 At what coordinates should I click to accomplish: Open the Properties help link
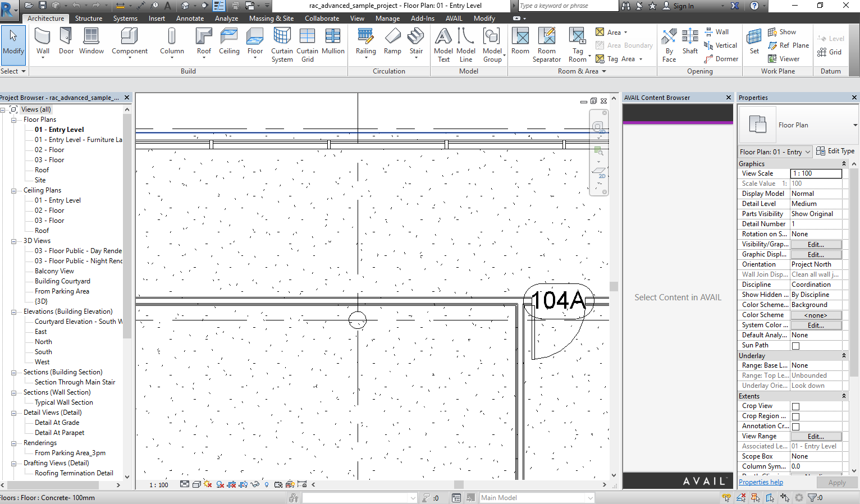761,482
